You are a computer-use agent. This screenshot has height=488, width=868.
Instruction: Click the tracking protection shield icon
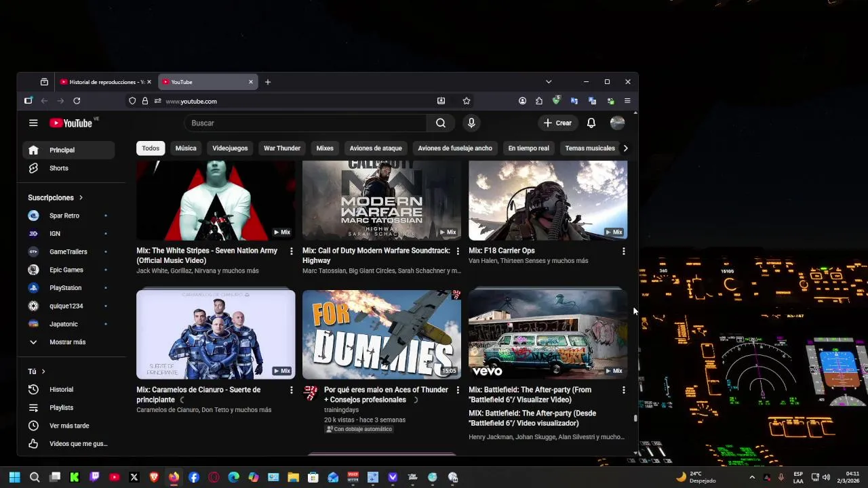(132, 101)
